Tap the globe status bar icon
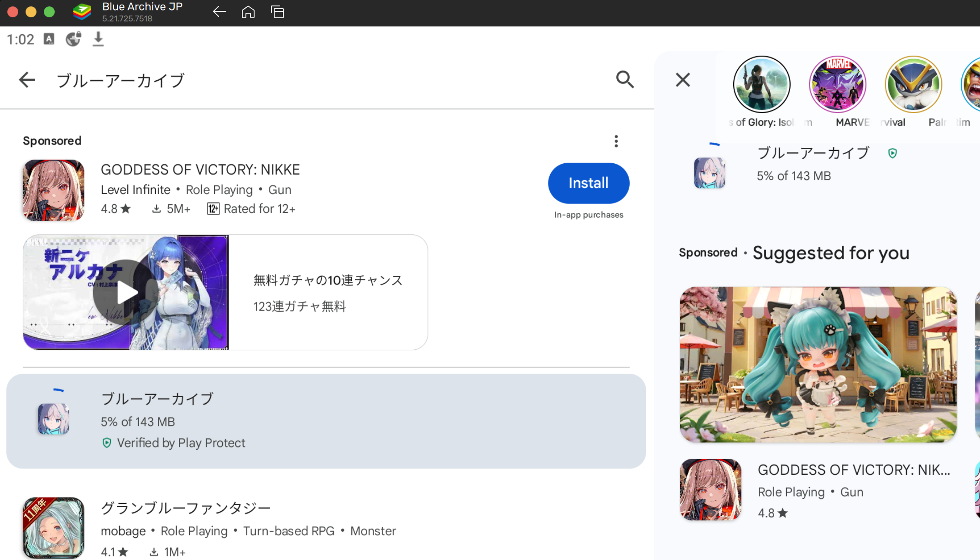980x560 pixels. tap(73, 39)
